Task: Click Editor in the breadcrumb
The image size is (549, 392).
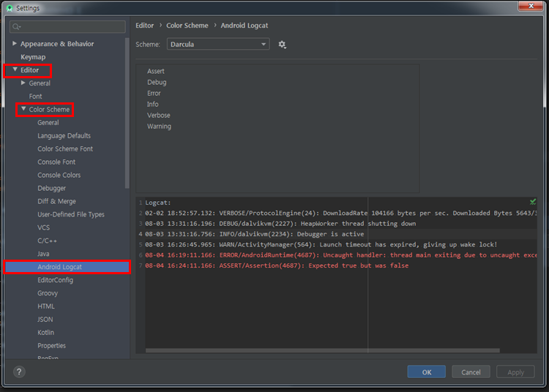Action: pyautogui.click(x=145, y=26)
